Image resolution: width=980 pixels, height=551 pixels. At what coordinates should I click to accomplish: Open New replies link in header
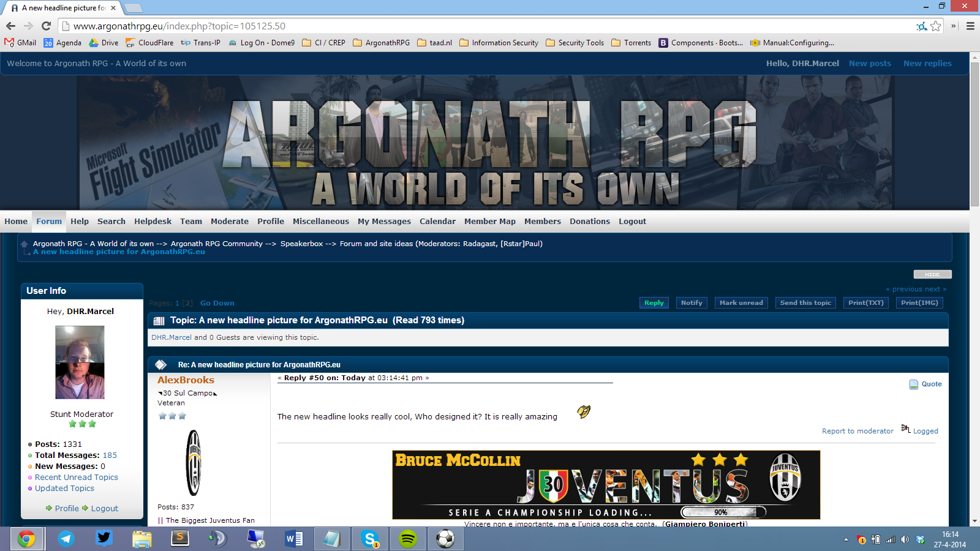pos(927,63)
